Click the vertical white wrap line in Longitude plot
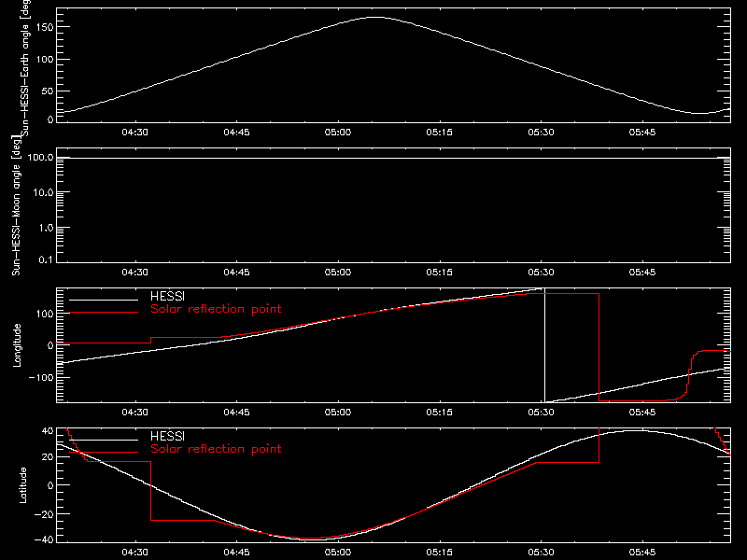 pyautogui.click(x=544, y=345)
